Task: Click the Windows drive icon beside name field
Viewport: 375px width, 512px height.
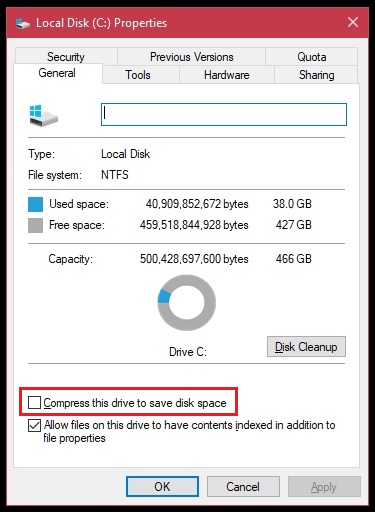Action: click(x=43, y=116)
